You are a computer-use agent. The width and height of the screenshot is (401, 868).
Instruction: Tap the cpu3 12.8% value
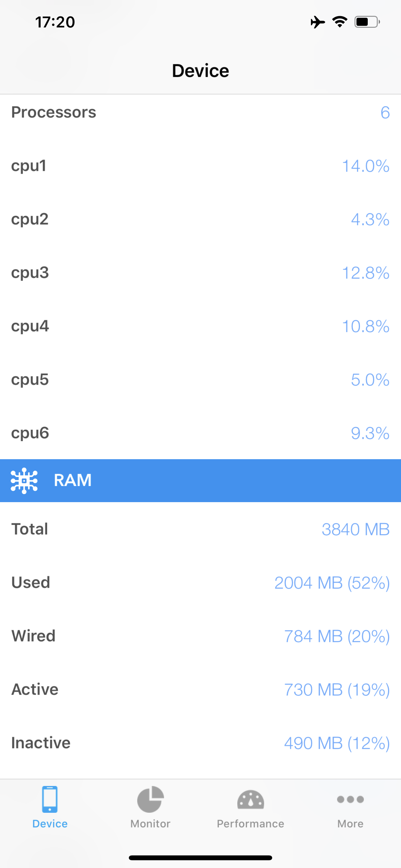point(365,273)
